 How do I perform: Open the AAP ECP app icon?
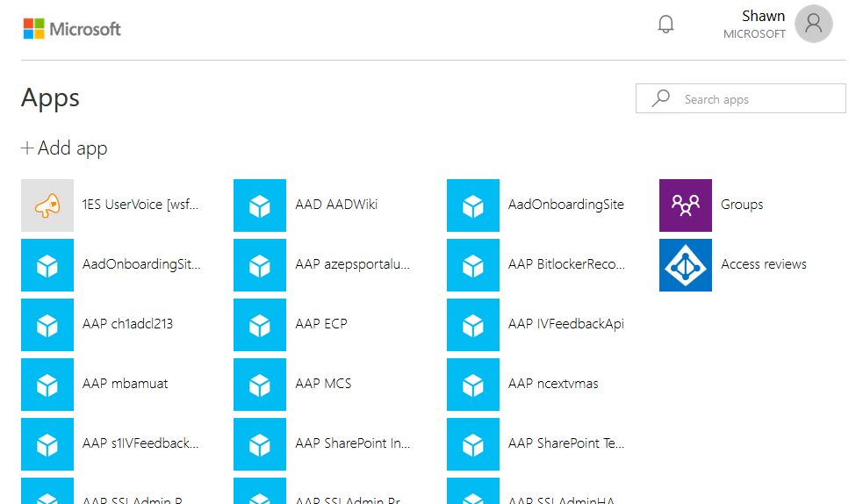point(260,324)
